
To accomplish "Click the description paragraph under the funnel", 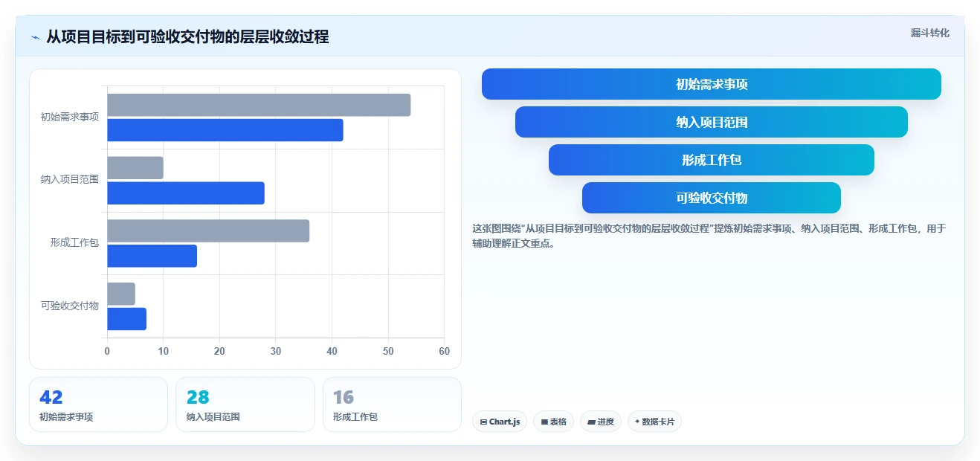I will [709, 236].
